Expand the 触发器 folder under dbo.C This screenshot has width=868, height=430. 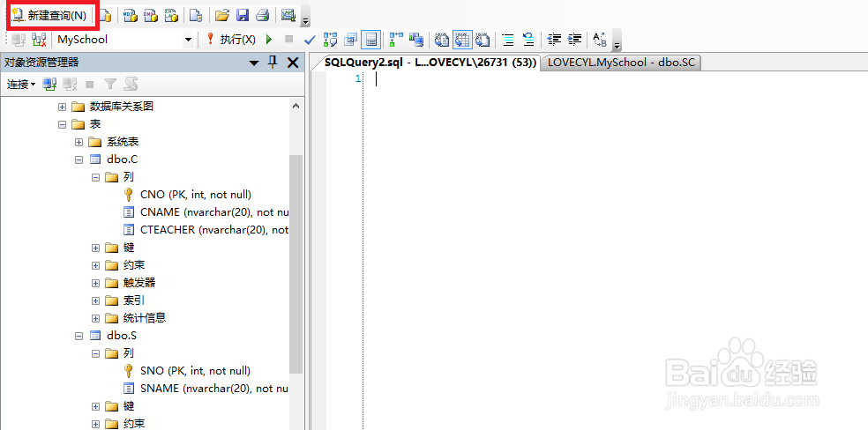[x=95, y=283]
